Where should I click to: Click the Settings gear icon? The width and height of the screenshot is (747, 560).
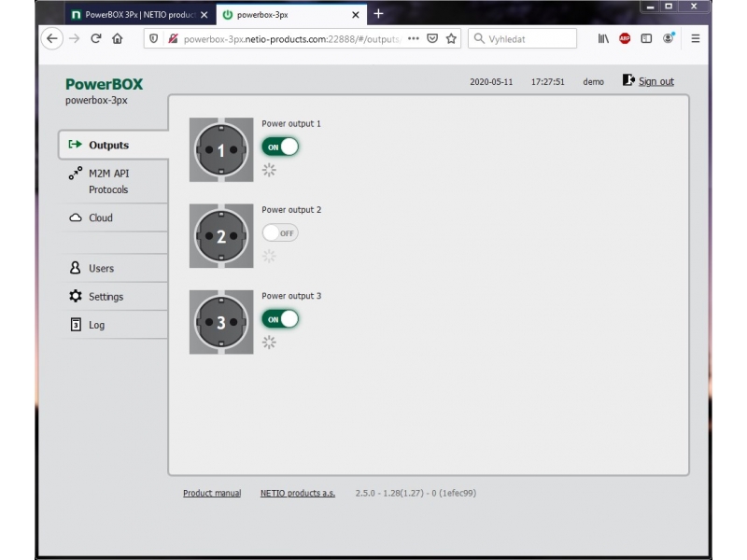click(x=76, y=296)
